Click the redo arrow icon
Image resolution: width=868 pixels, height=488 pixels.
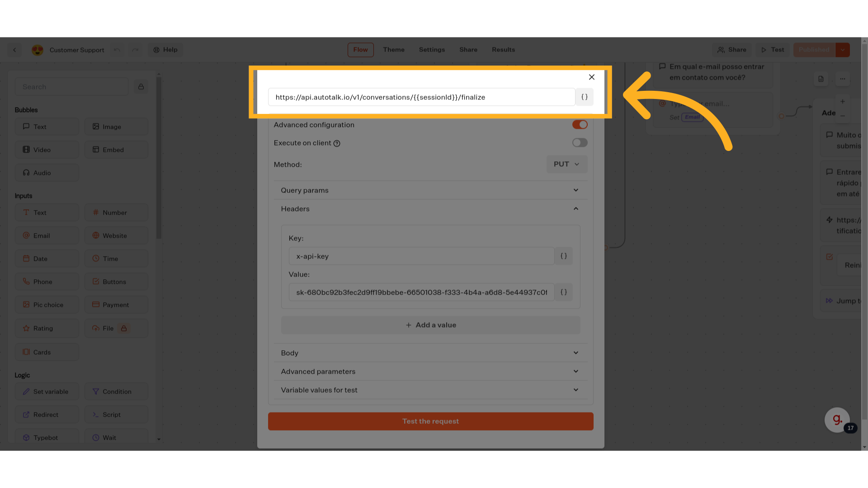coord(135,50)
